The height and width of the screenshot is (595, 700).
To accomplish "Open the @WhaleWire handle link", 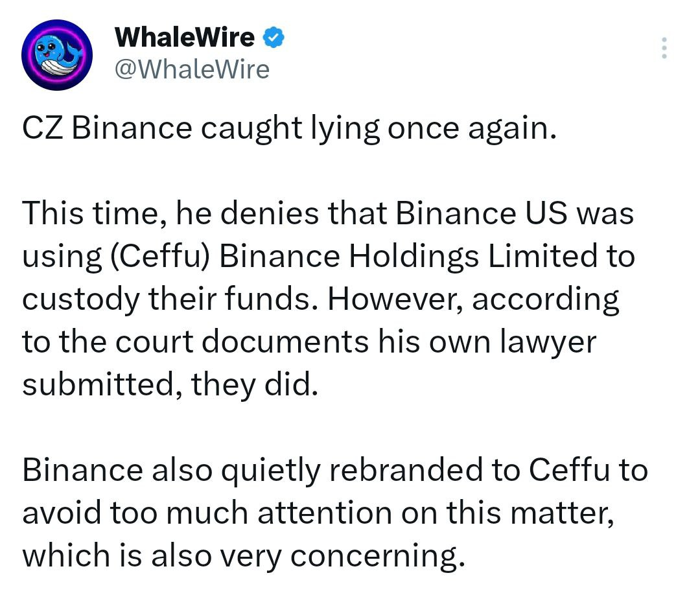I will coord(192,69).
